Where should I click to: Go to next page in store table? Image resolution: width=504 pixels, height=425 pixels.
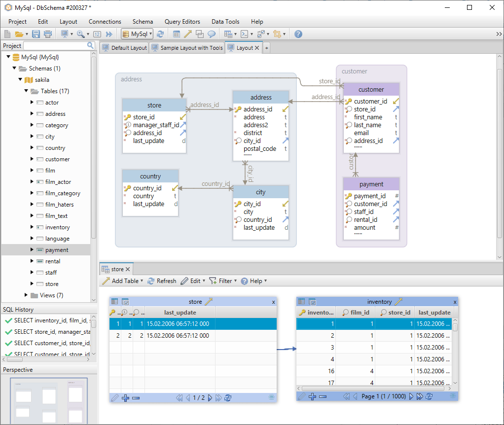(x=210, y=398)
